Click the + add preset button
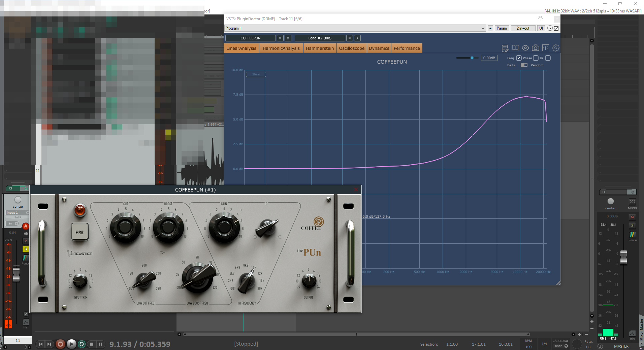644x350 pixels. pyautogui.click(x=490, y=28)
